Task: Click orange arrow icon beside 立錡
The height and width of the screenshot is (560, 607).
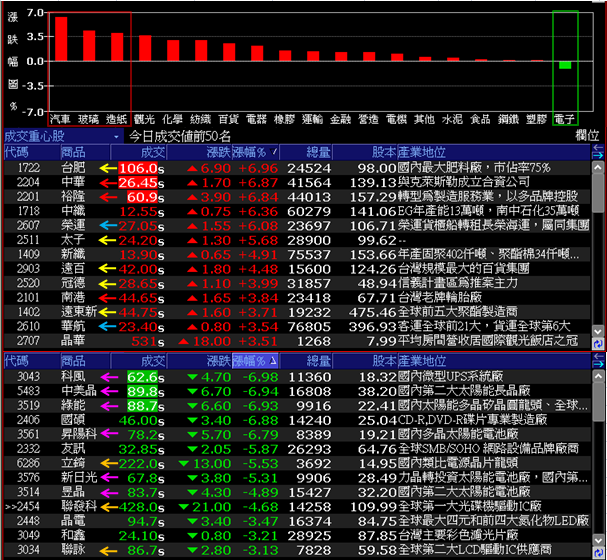Action: tap(109, 463)
